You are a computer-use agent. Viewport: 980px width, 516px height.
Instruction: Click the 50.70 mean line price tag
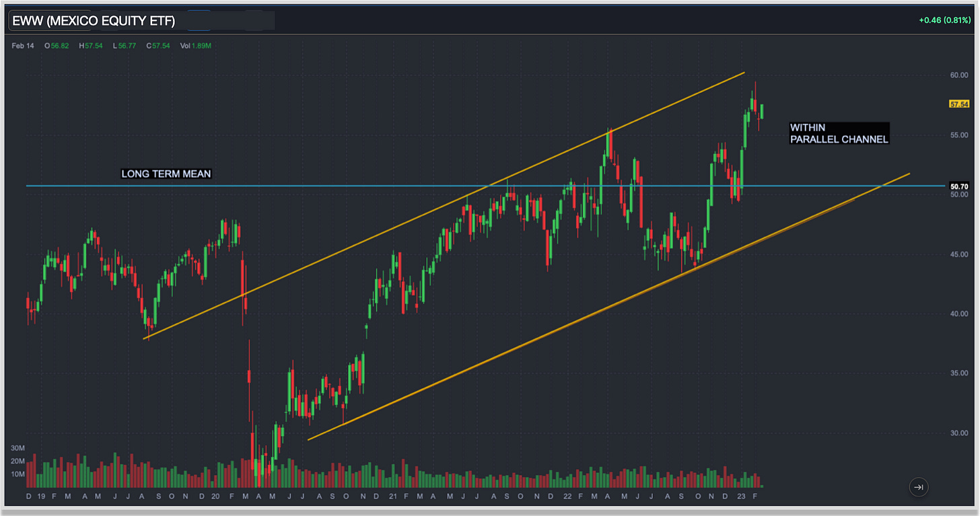[x=958, y=186]
